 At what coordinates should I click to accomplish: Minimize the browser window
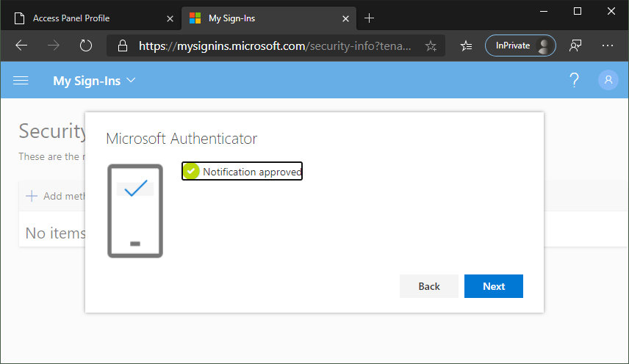click(x=544, y=11)
